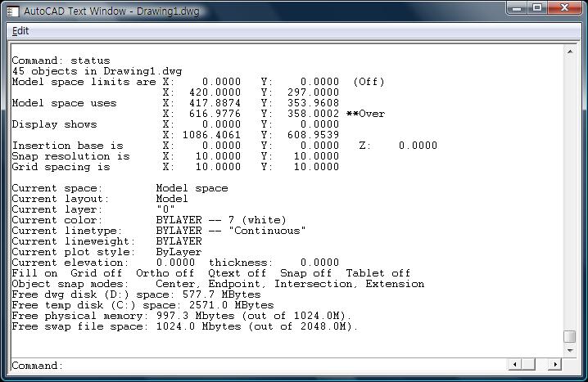The height and width of the screenshot is (382, 588).
Task: Click 'Snap off' status text
Action: pos(306,273)
